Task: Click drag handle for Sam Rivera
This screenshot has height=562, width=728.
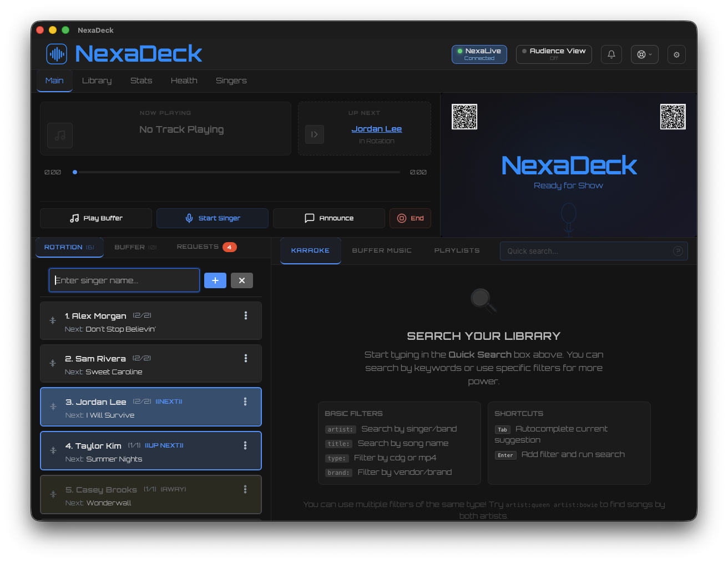Action: click(53, 363)
